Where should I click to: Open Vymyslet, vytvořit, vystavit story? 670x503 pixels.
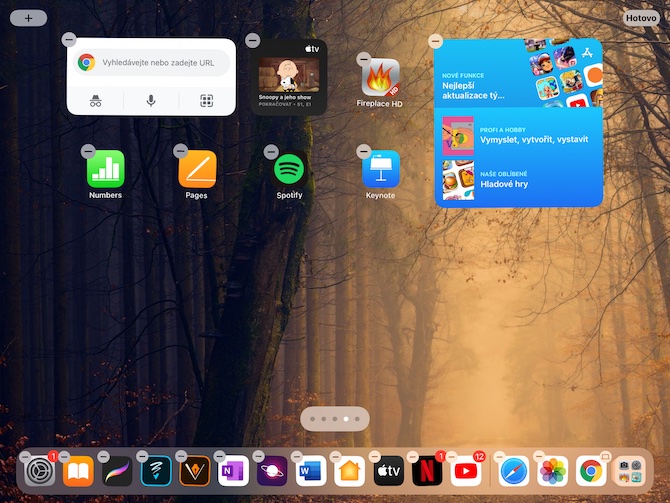(518, 135)
